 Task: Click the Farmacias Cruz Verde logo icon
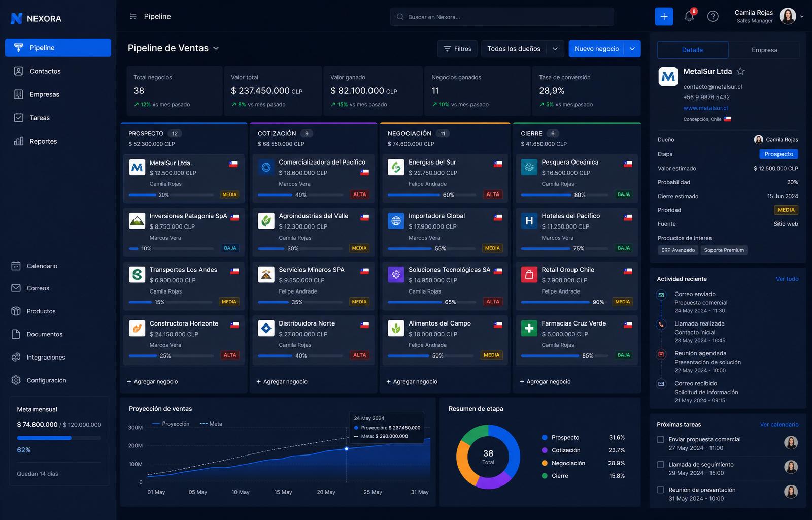point(529,328)
